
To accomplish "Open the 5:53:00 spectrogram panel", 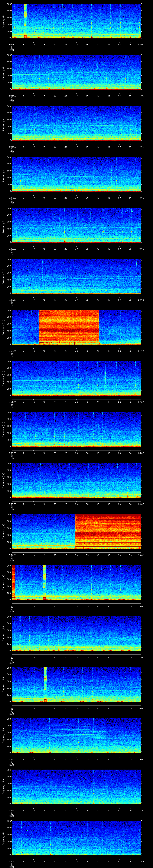I will 76,481.
